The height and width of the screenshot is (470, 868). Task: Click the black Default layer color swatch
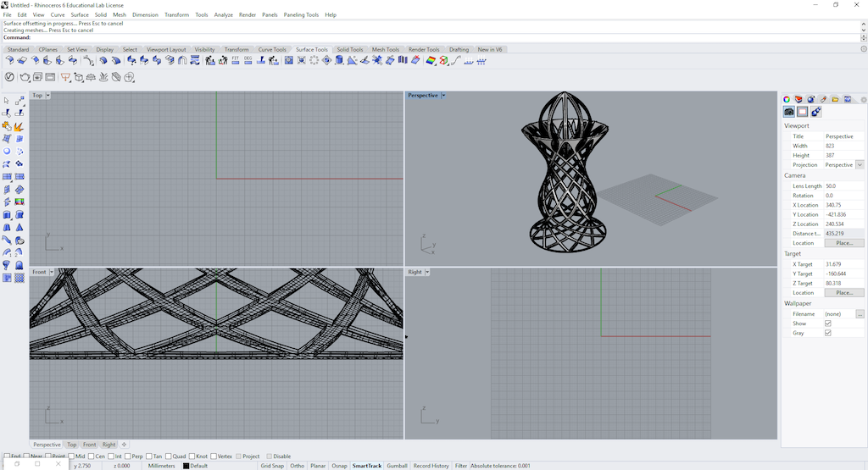tap(186, 466)
